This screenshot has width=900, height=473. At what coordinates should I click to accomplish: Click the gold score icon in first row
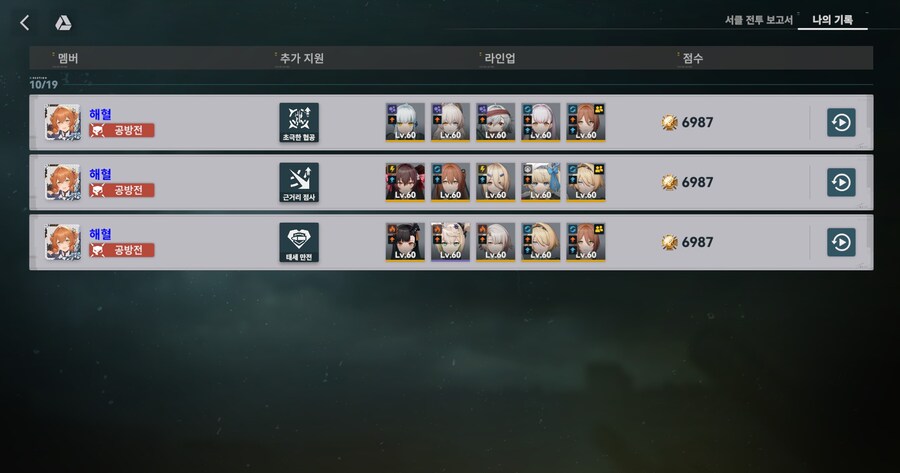669,122
